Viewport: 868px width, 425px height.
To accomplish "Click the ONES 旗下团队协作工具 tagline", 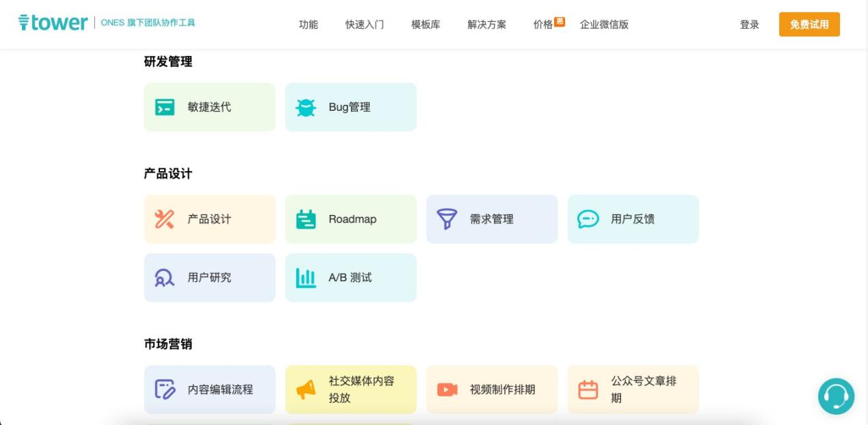I will coord(148,23).
